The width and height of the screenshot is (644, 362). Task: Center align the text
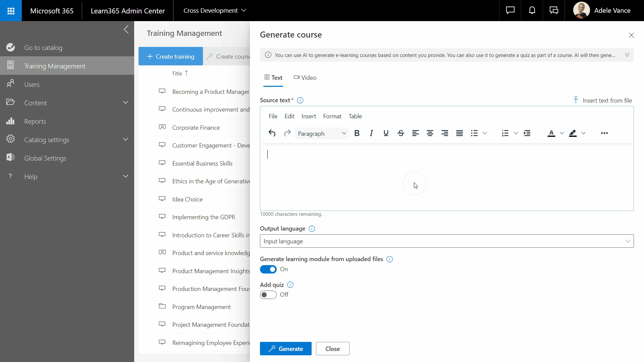click(x=430, y=133)
